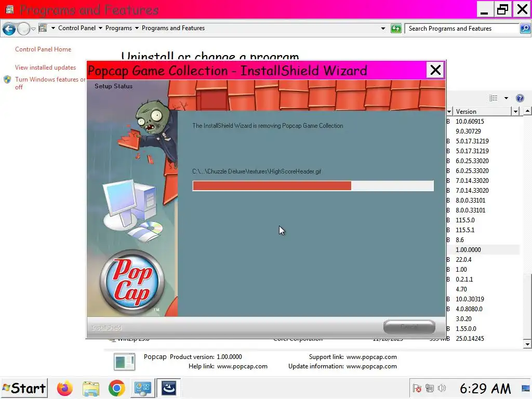Select version 115.5.1 entry

click(465, 230)
